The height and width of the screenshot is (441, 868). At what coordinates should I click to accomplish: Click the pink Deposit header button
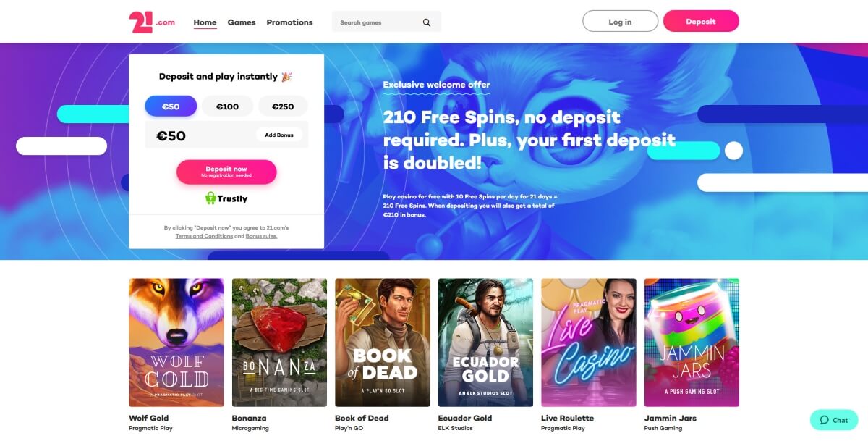pyautogui.click(x=701, y=22)
